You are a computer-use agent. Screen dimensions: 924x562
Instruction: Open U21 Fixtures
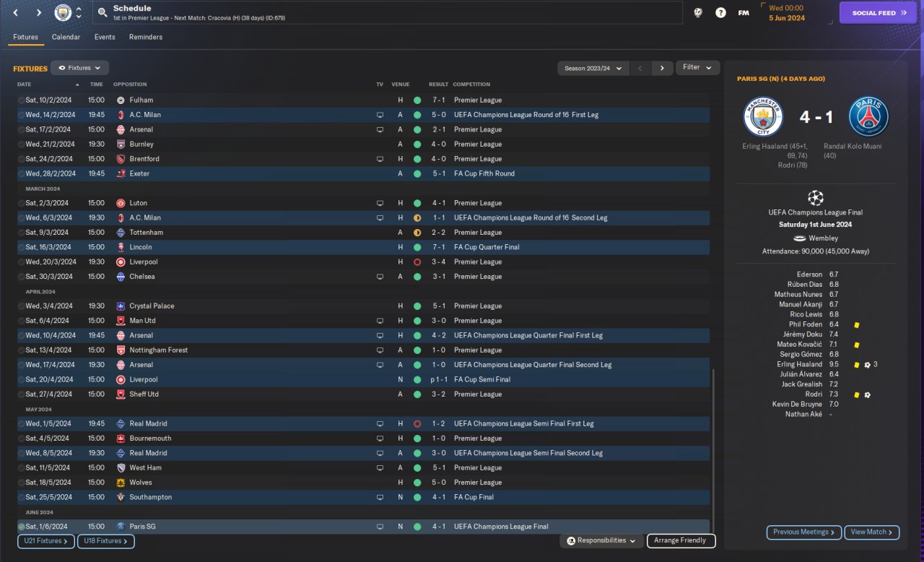click(46, 541)
